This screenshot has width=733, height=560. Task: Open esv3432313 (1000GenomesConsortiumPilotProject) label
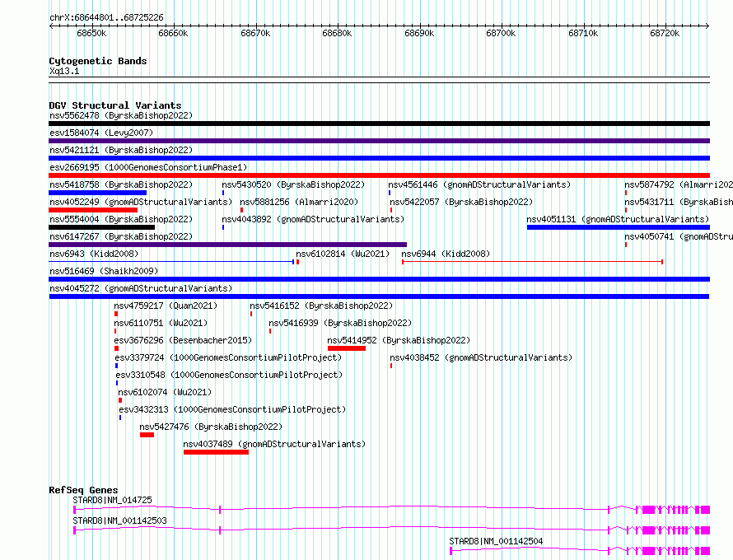pos(232,409)
